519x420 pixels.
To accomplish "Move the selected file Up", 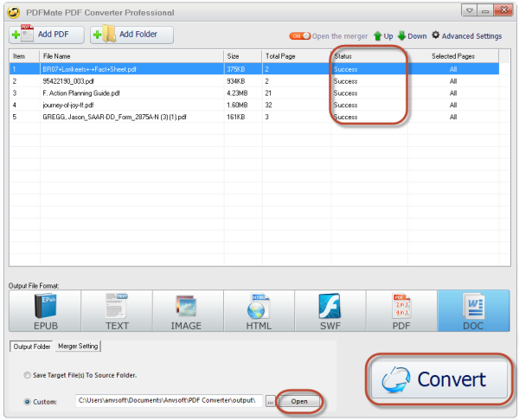I will 383,35.
